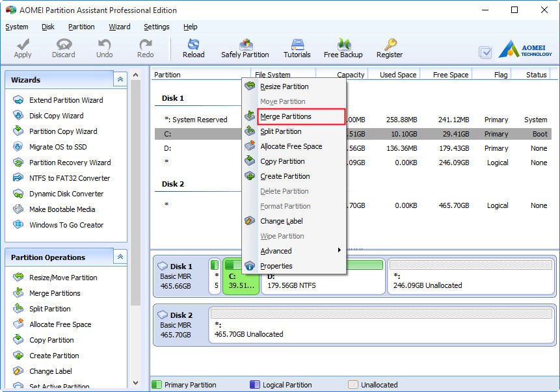This screenshot has width=560, height=392.
Task: Click the Redo arrow icon
Action: pyautogui.click(x=145, y=44)
